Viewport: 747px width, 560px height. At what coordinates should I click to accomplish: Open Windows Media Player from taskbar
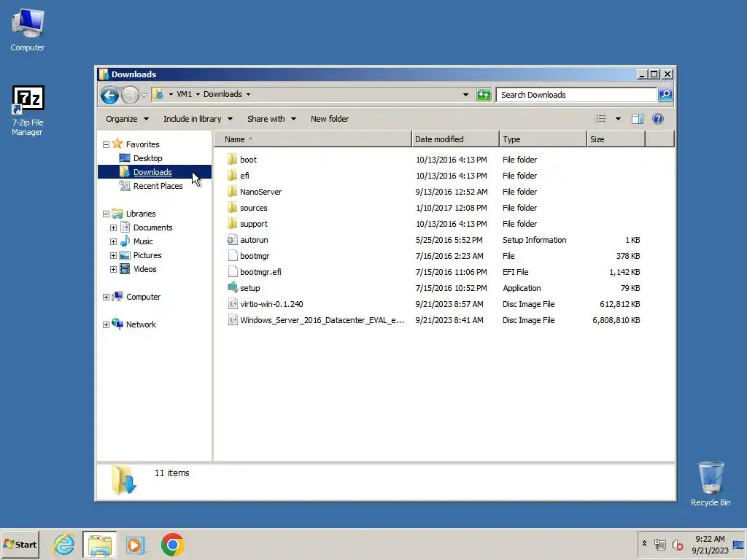point(135,545)
